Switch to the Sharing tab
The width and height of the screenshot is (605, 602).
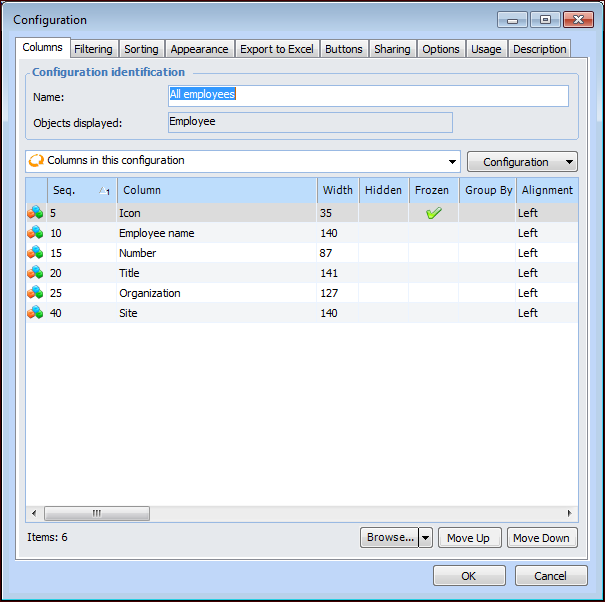coord(392,49)
